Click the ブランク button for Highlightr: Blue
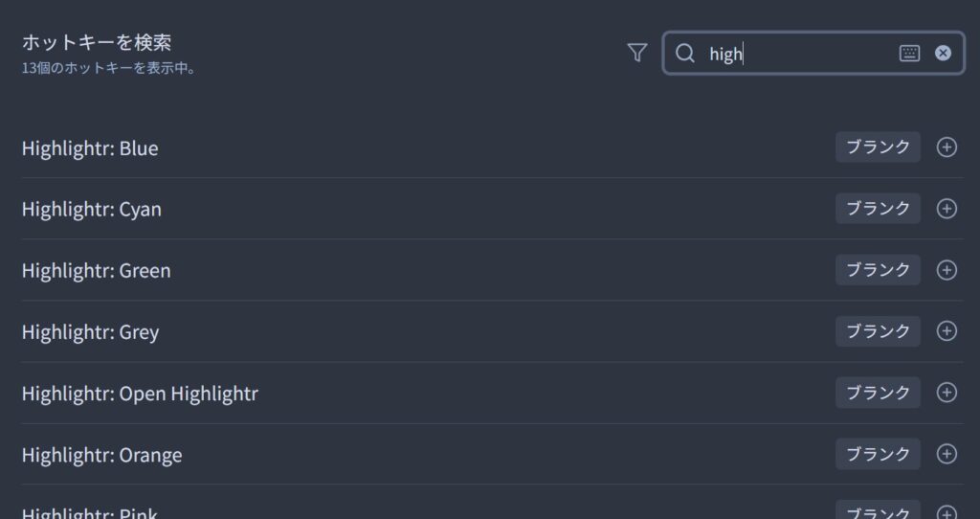The image size is (980, 519). pos(878,147)
